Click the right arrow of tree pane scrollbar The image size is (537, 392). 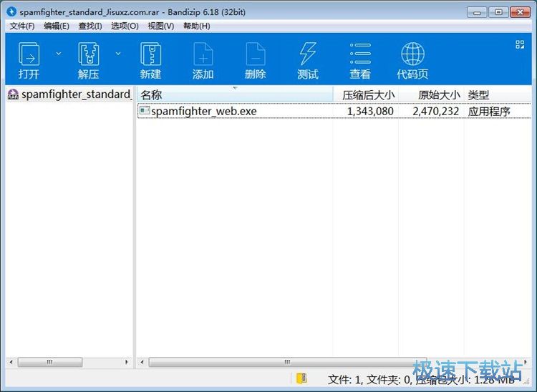coord(127,362)
